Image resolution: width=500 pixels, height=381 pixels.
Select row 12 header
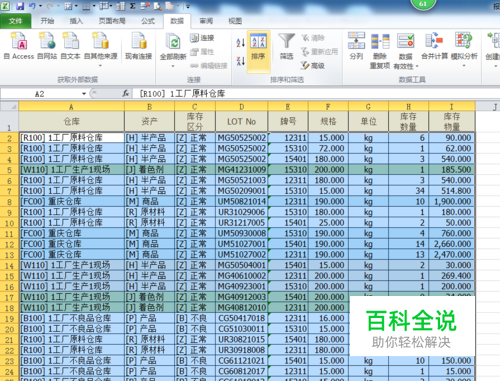click(x=9, y=244)
